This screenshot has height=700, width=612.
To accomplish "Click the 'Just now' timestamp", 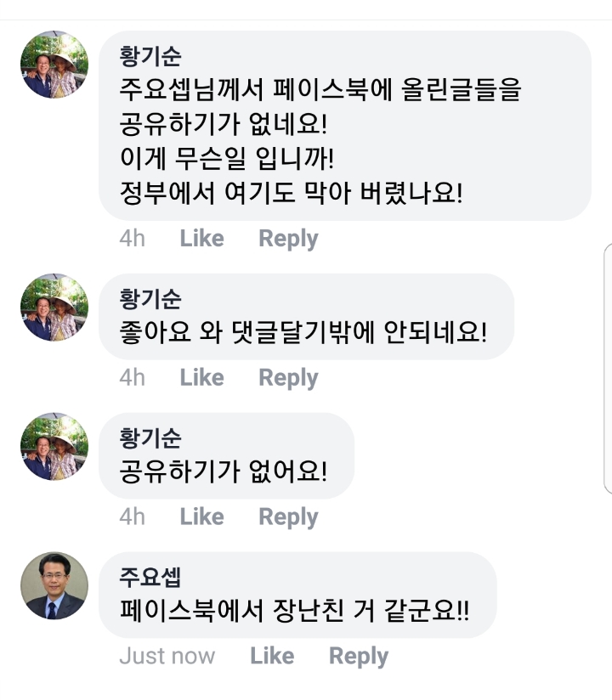I will tap(167, 656).
